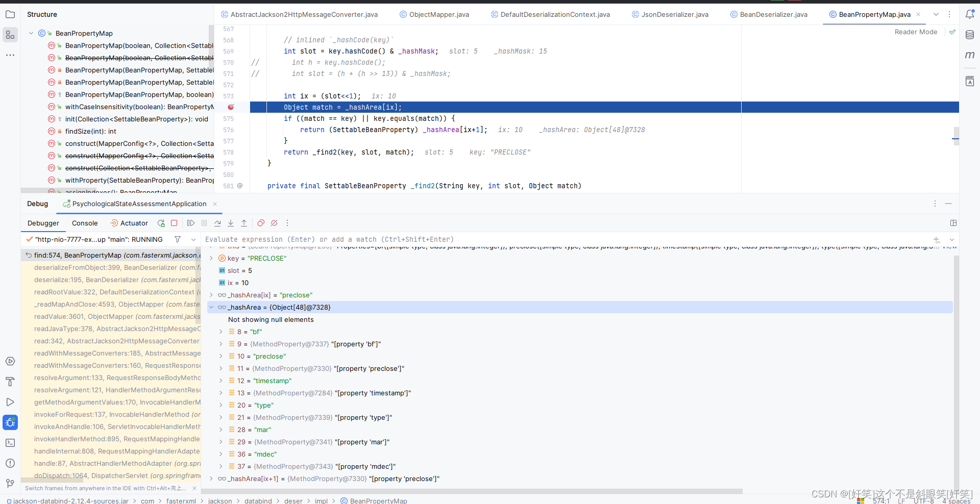Switch to the Console tab

[85, 223]
